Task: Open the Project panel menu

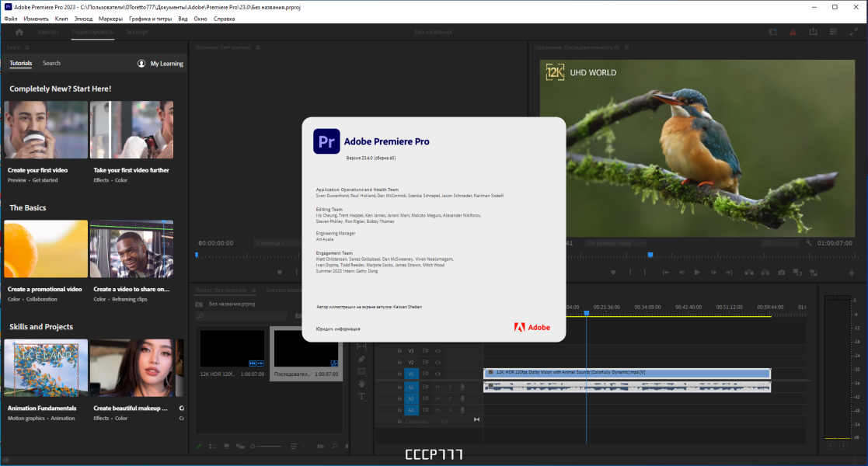Action: tap(254, 290)
